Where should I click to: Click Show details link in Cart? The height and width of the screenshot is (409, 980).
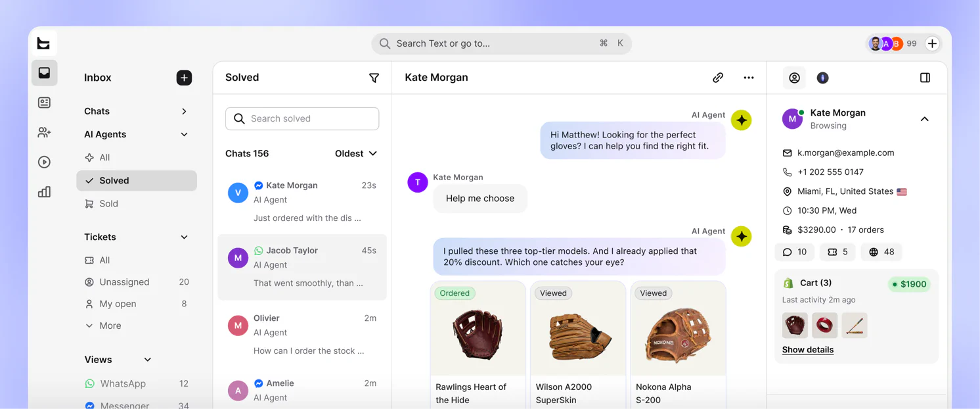point(808,350)
